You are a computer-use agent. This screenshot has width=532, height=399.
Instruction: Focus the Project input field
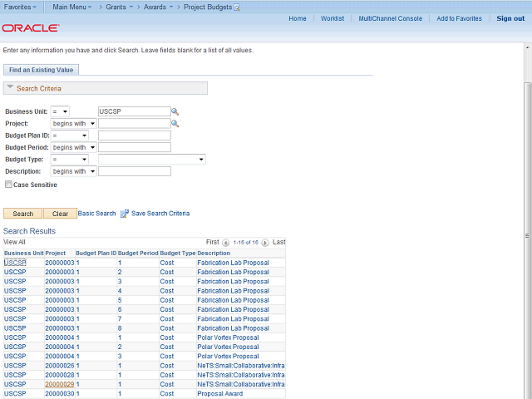[135, 123]
